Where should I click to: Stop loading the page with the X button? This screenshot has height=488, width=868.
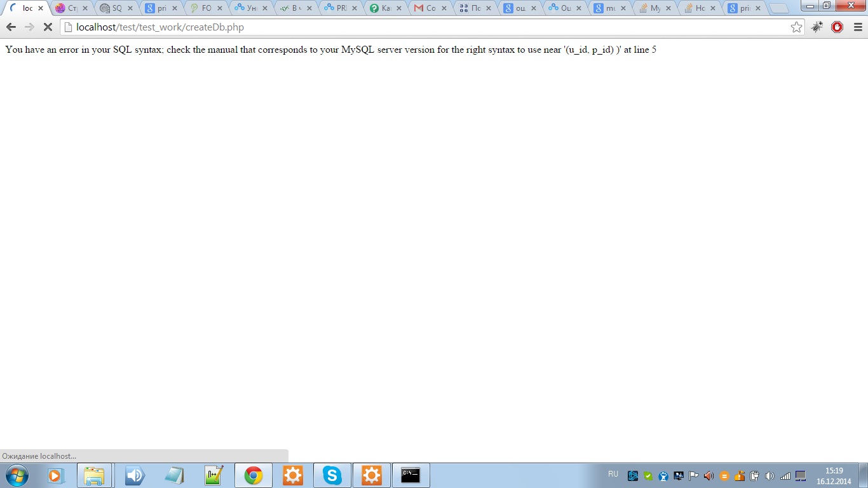point(48,27)
